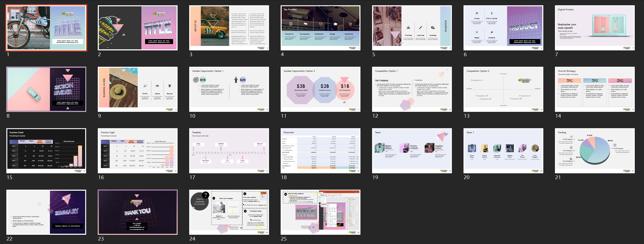Select slide 6 Product thumbnail

click(503, 28)
